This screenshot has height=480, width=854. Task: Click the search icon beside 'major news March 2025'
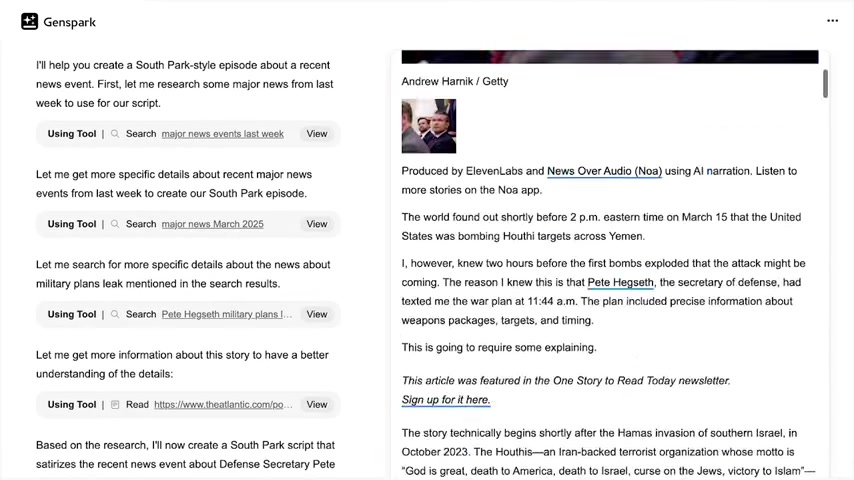coord(116,224)
